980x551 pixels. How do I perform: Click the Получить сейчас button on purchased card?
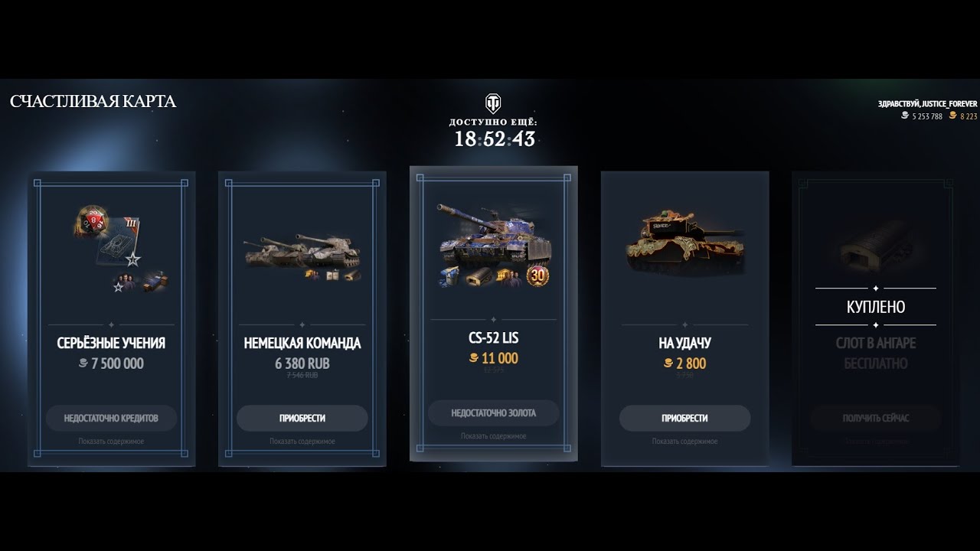[876, 418]
